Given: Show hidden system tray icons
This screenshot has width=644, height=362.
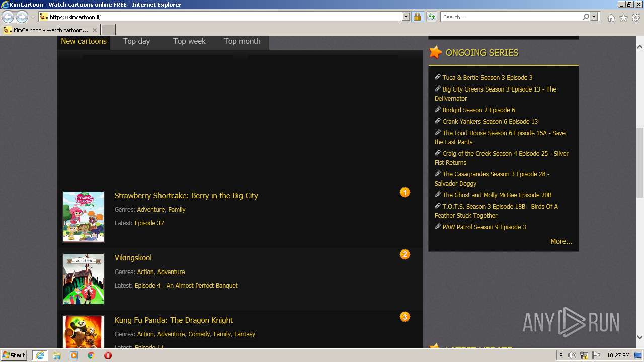Looking at the screenshot, I should [x=561, y=355].
